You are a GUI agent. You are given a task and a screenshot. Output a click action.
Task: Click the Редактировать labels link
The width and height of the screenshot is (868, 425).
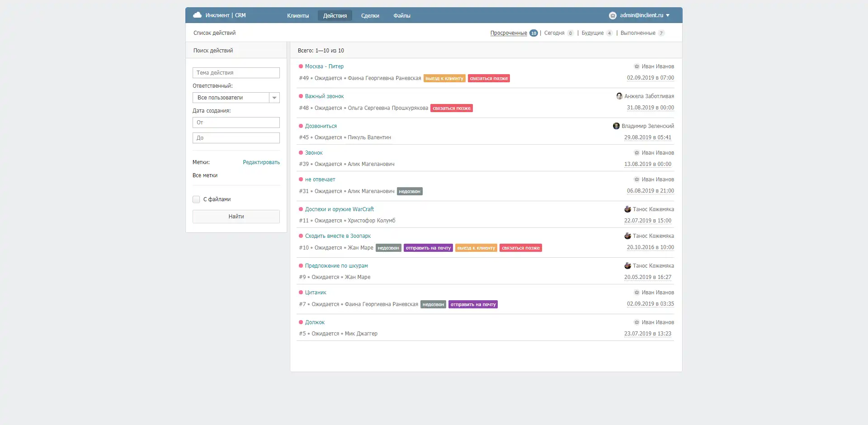(x=261, y=162)
